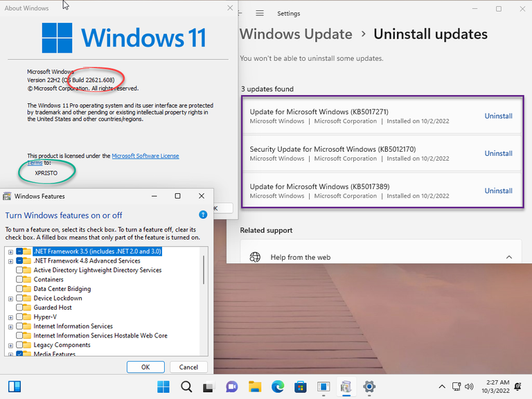
Task: Check the Guarded Host feature
Action: click(19, 308)
